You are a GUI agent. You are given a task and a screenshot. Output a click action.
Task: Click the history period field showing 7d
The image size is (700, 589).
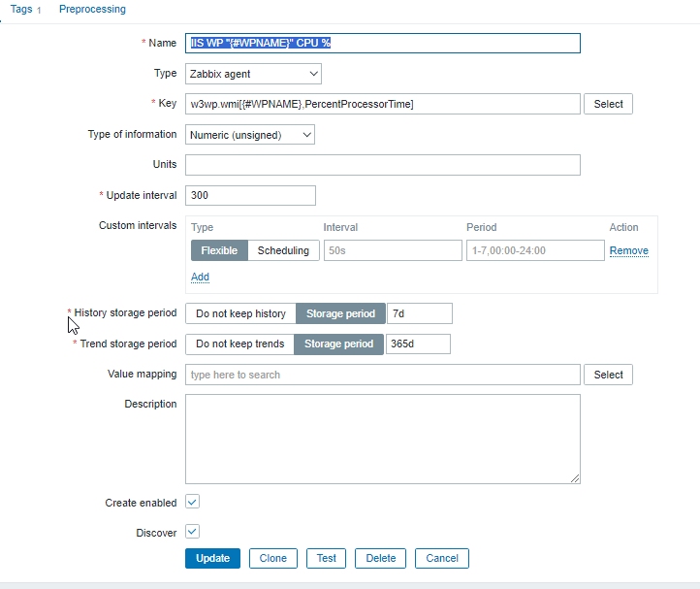pyautogui.click(x=419, y=313)
